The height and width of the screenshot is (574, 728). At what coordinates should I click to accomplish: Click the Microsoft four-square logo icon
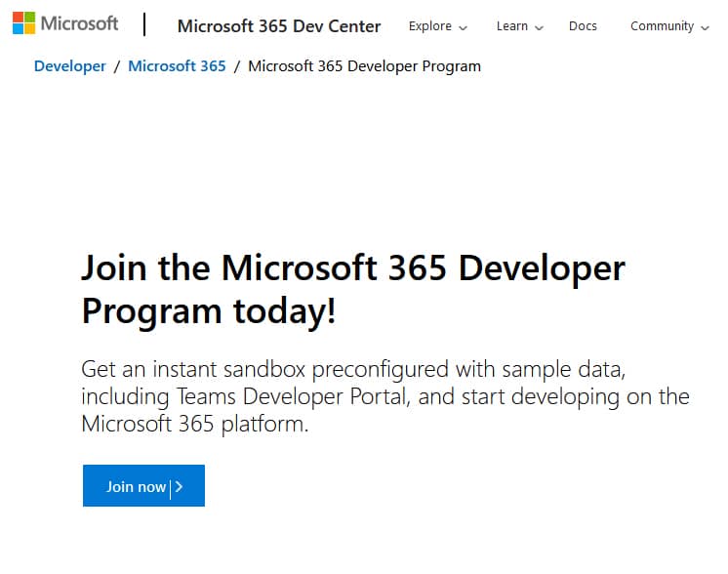[23, 23]
